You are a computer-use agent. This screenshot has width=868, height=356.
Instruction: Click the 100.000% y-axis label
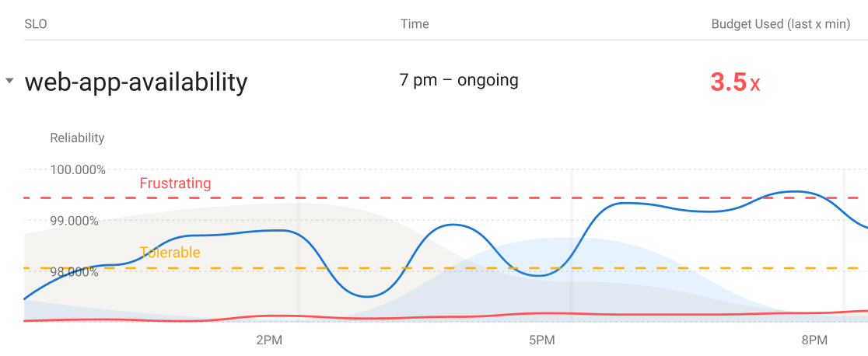pyautogui.click(x=78, y=169)
